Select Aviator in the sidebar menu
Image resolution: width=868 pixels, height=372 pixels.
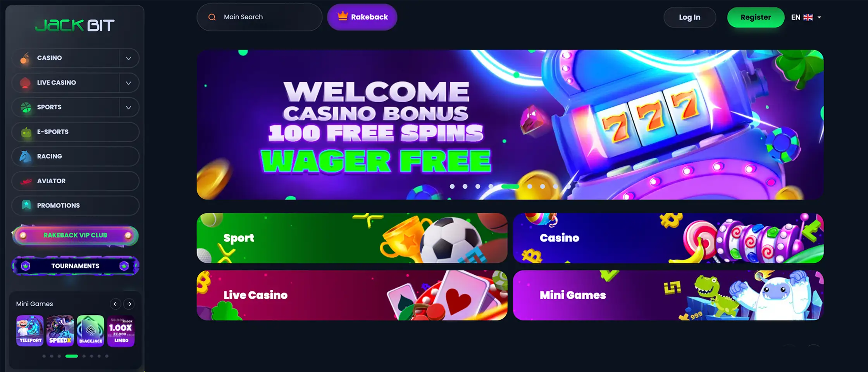[76, 181]
